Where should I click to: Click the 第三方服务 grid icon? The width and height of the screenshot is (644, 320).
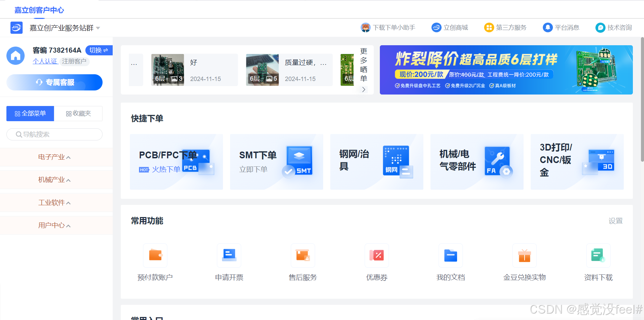[x=489, y=28]
